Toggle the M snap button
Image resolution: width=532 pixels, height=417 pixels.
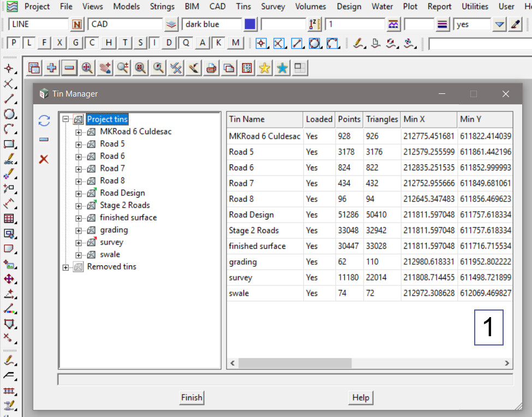click(235, 43)
